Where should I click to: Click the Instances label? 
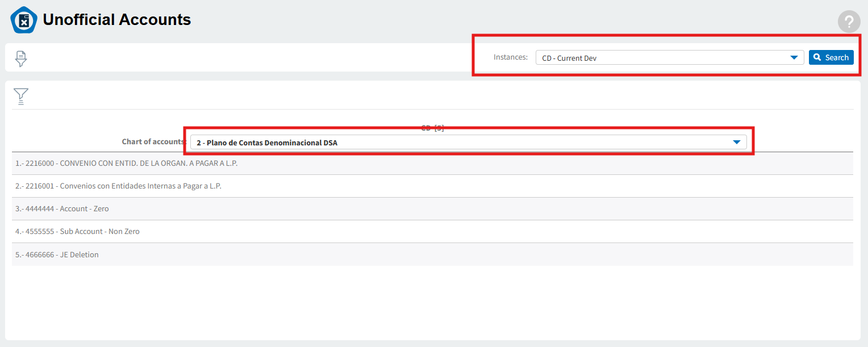pos(511,57)
